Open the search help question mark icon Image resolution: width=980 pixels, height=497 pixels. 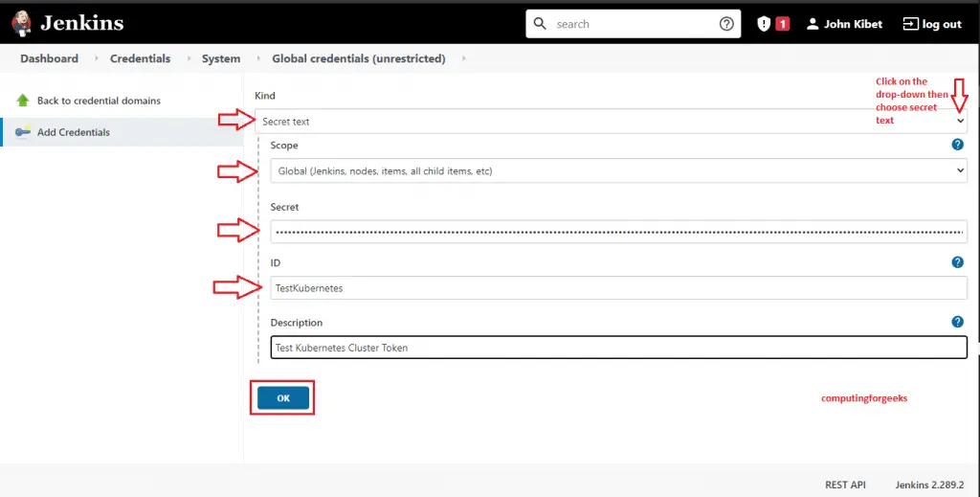tap(726, 24)
